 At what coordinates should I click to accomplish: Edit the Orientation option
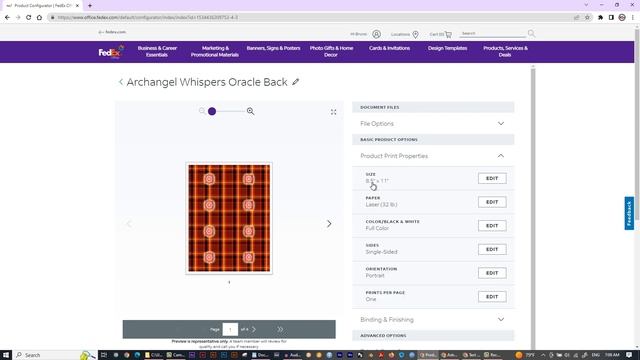pos(492,273)
